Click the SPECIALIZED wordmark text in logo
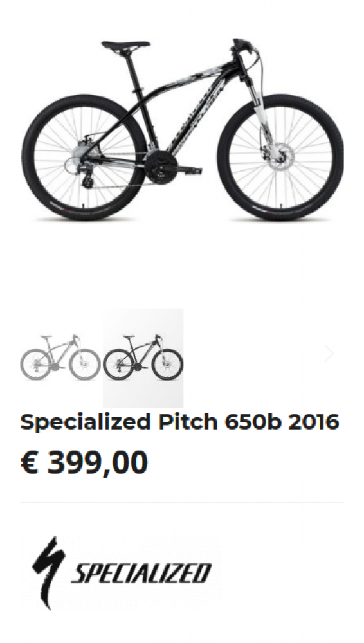 click(141, 574)
